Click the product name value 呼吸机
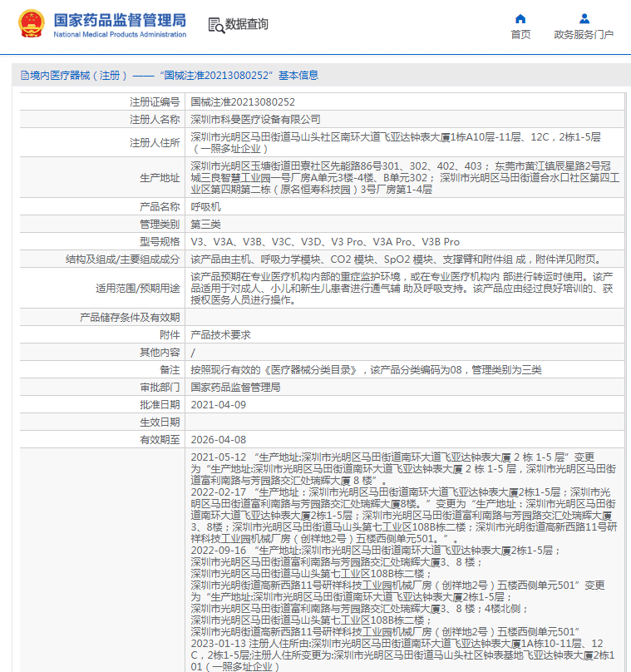This screenshot has height=672, width=631. click(x=205, y=206)
